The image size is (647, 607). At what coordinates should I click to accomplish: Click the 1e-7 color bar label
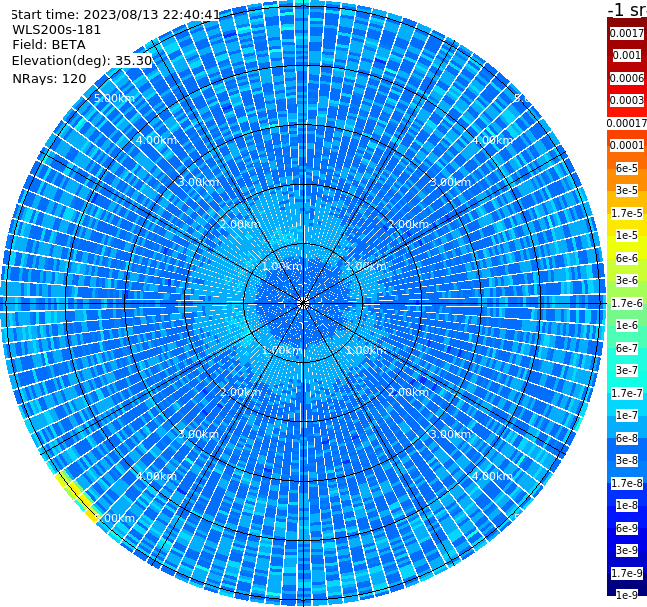click(627, 415)
